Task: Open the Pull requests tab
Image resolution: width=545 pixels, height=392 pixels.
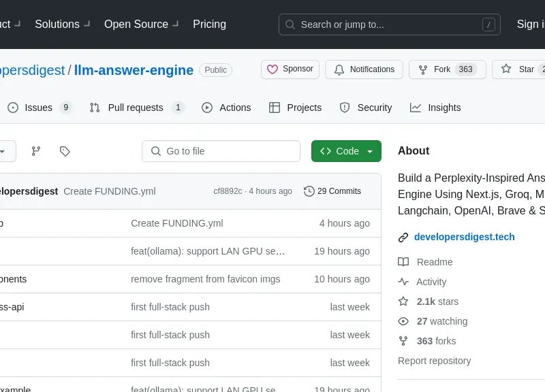Action: tap(136, 108)
